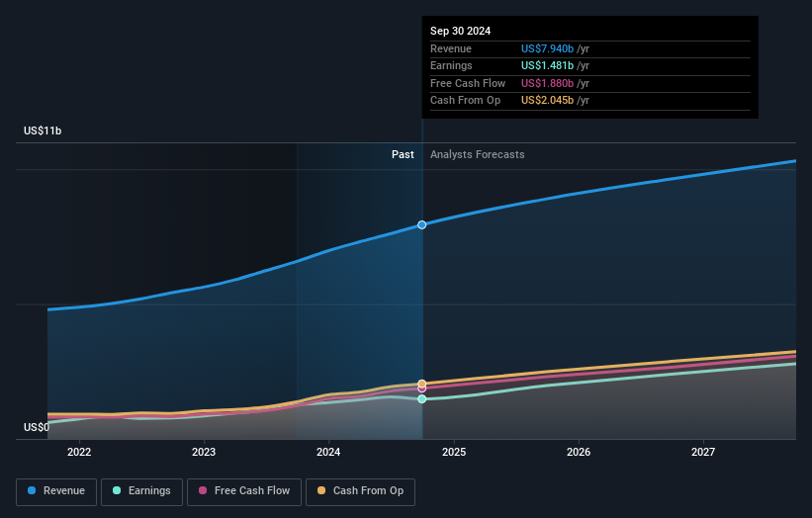Click the US$1.481b earnings value
This screenshot has height=518, width=812.
point(547,65)
